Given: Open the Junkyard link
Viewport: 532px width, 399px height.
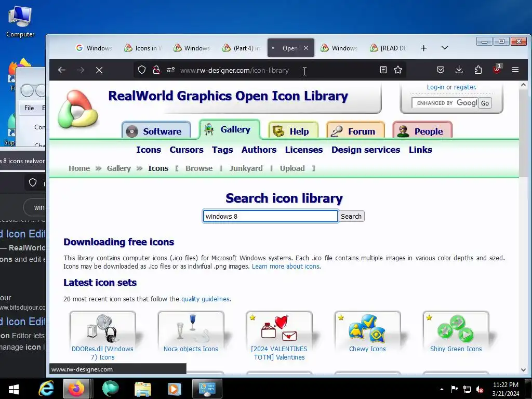Looking at the screenshot, I should pos(246,168).
